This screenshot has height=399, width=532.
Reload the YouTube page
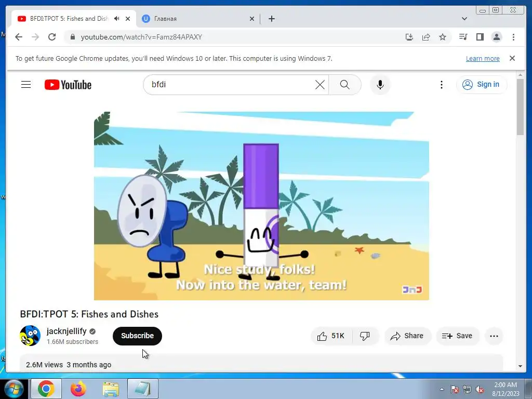point(52,37)
